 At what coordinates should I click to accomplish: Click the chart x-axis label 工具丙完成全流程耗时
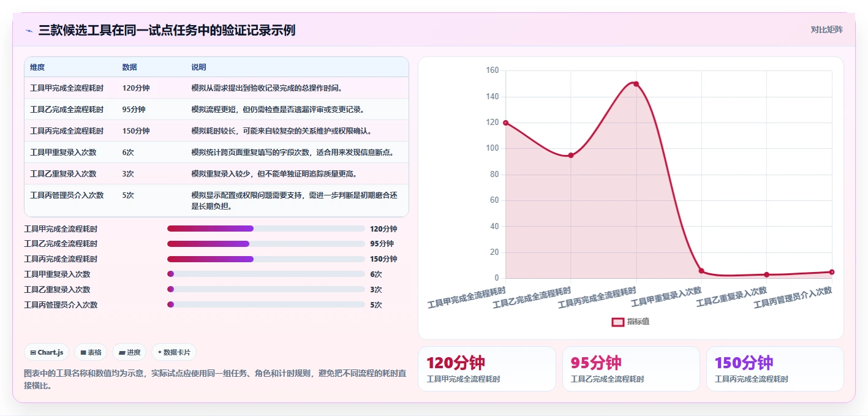pyautogui.click(x=597, y=297)
